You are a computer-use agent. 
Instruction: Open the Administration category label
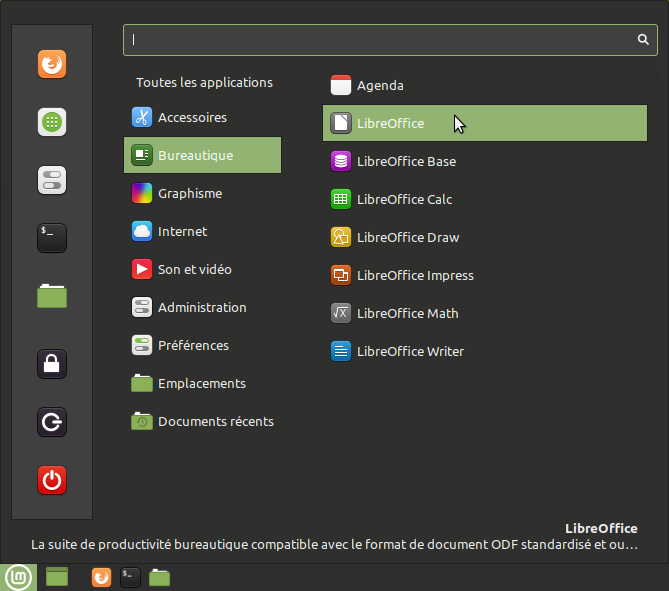pos(202,307)
